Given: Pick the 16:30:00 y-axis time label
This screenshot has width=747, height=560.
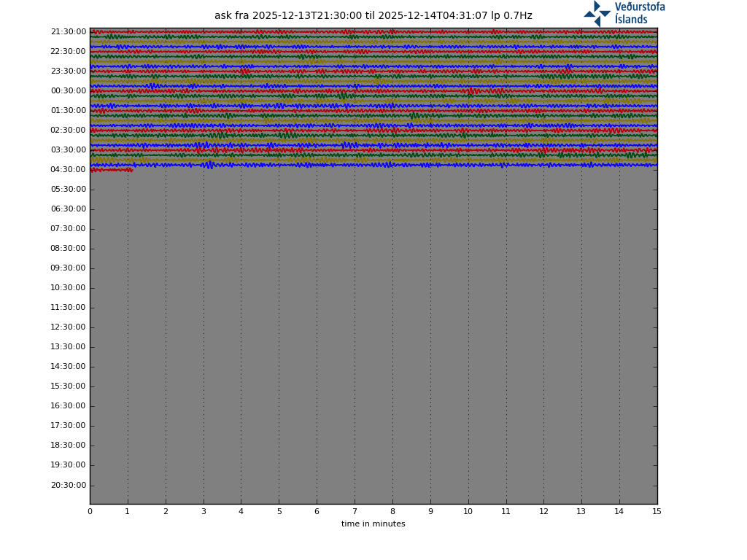Looking at the screenshot, I should click(68, 406).
